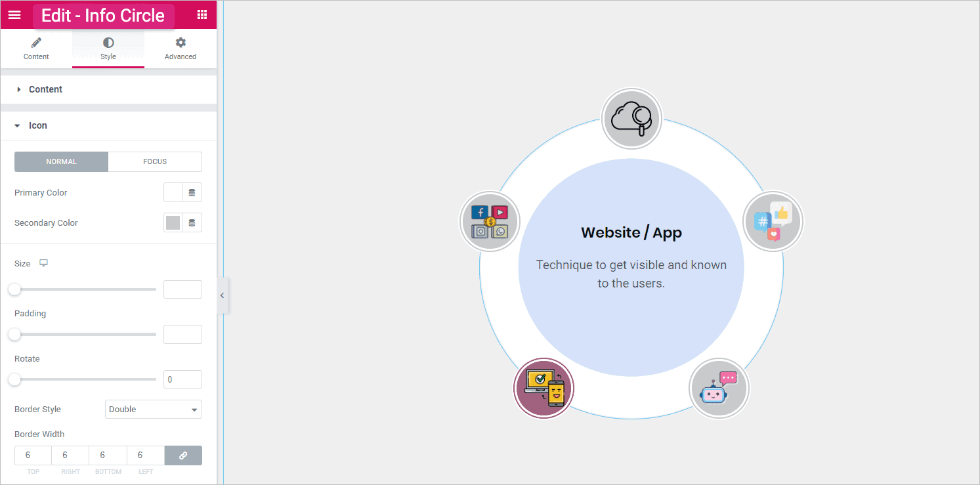This screenshot has height=485, width=980.
Task: Click the Border Width RIGHT input
Action: pyautogui.click(x=70, y=455)
